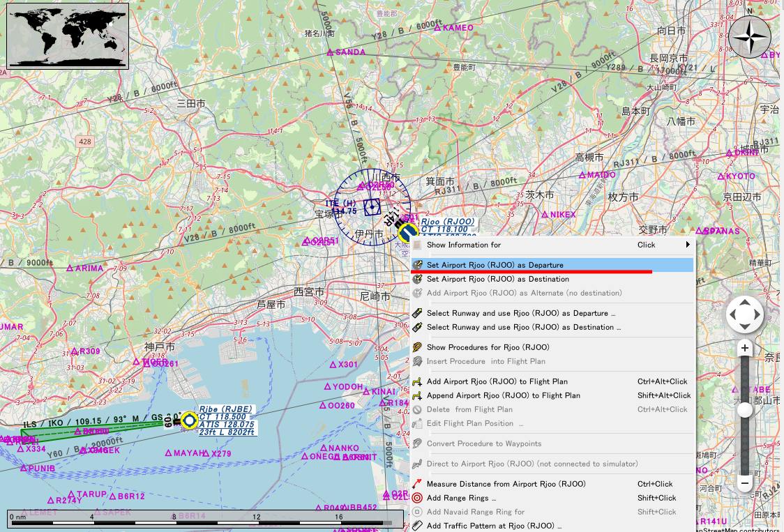Click the map zoom slider handle
The image size is (784, 532).
click(x=745, y=410)
